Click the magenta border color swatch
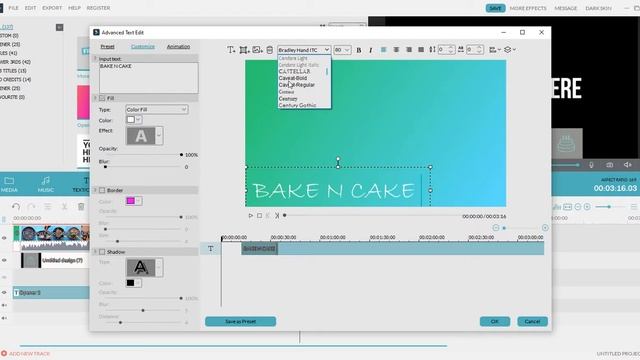Image resolution: width=640 pixels, height=360 pixels. point(131,201)
